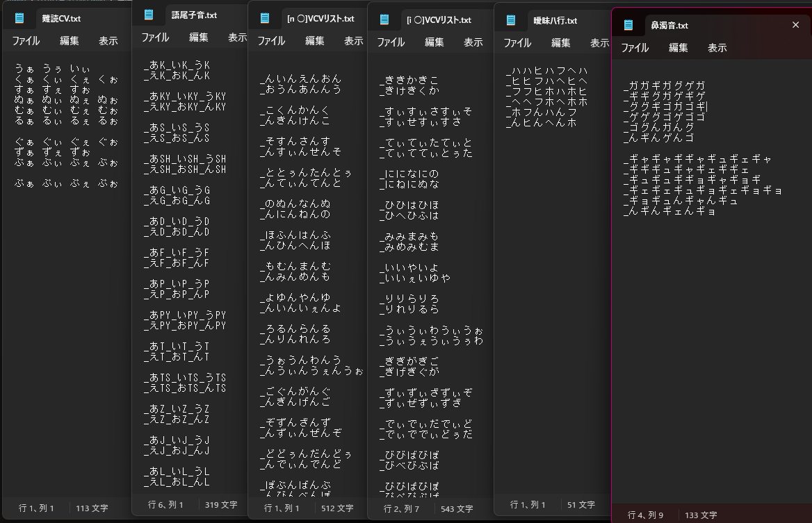Open 表示 menu in 鼻濁音.txt window
Screen dimensions: 812x523
coord(717,48)
